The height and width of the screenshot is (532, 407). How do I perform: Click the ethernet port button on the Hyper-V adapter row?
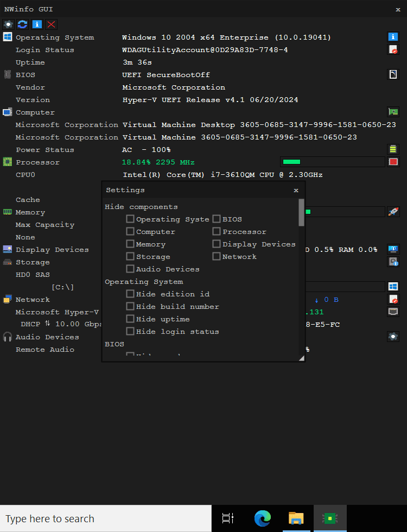[x=393, y=312]
